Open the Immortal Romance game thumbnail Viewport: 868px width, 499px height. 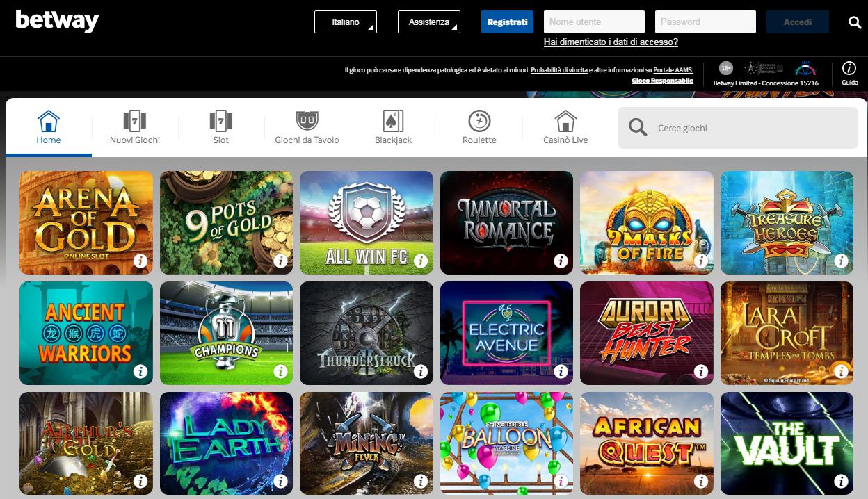(x=506, y=222)
